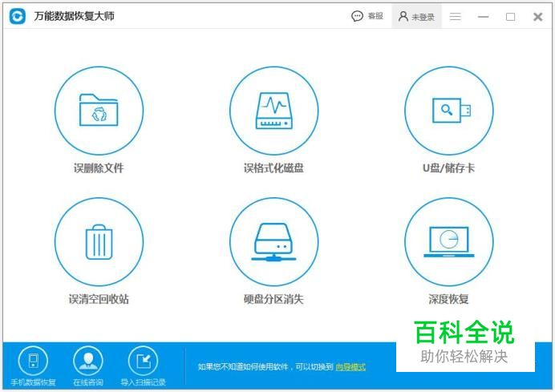Open mobile phone data recovery icon
This screenshot has height=392, width=555.
33,361
